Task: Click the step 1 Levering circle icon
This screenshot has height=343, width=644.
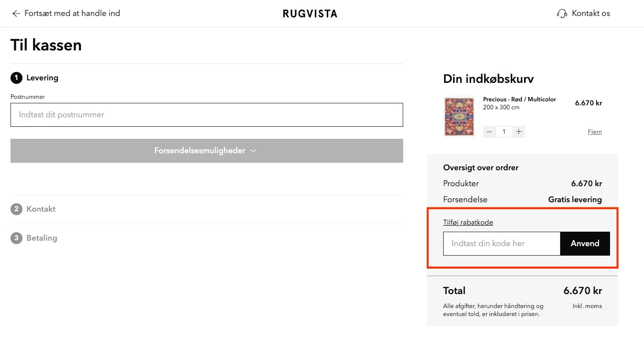Action: click(x=15, y=78)
